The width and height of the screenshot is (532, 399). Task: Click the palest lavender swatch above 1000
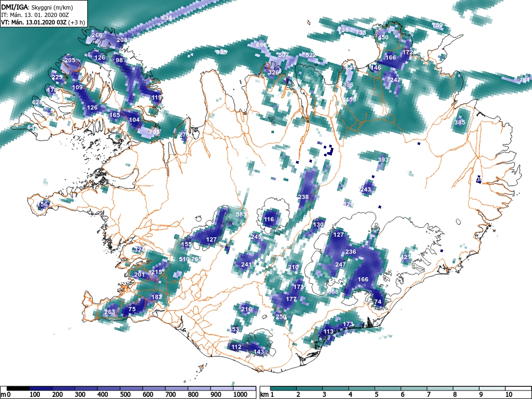point(244,388)
